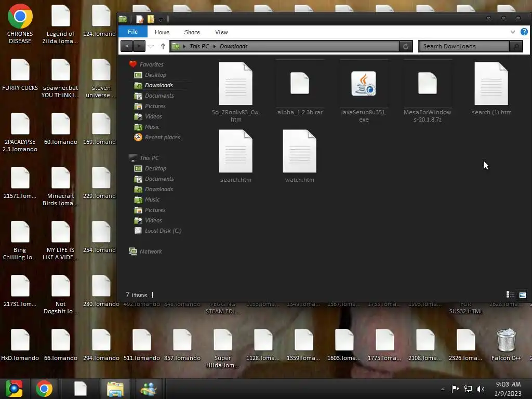Screen dimensions: 532x399
Task: Select Super Hilda.lomando desktop file
Action: [x=222, y=348]
